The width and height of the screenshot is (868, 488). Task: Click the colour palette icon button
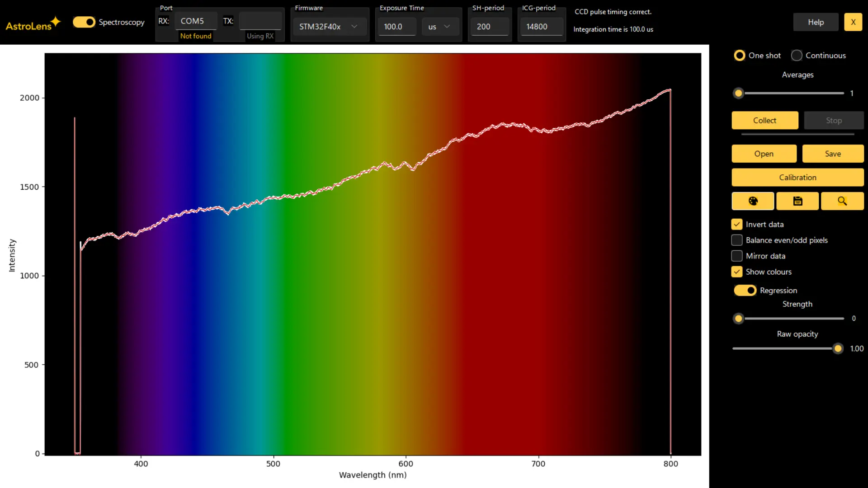pos(753,201)
